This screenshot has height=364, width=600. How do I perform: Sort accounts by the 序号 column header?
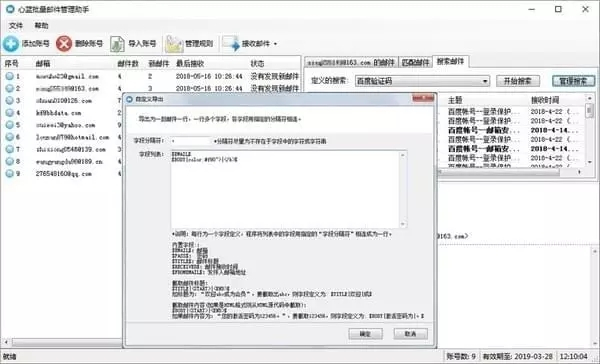click(11, 64)
